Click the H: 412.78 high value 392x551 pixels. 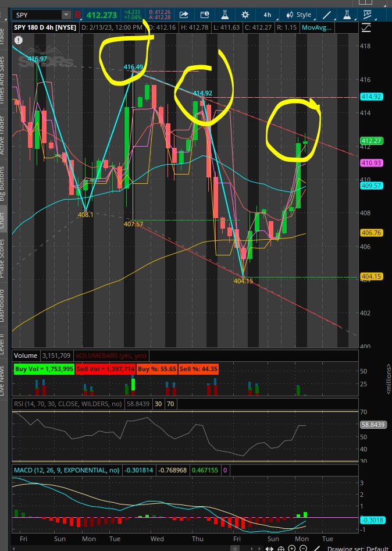tap(194, 27)
